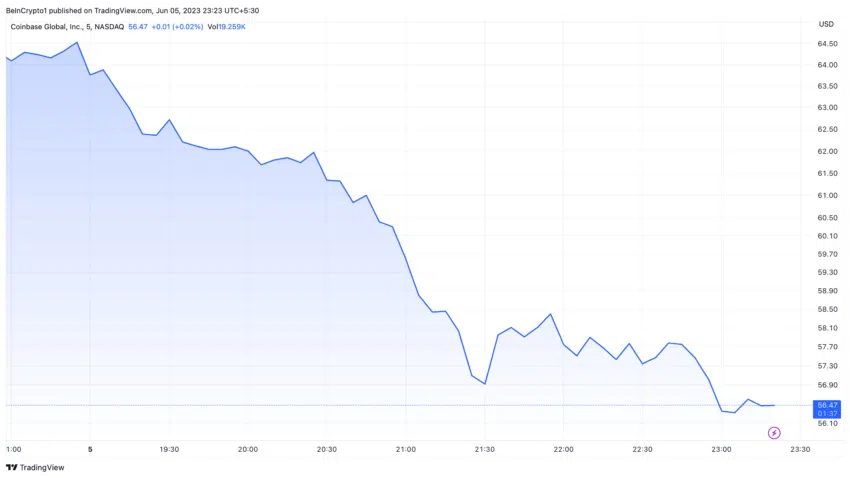Image resolution: width=850 pixels, height=478 pixels.
Task: Click the bold 5 date marker
Action: 90,449
